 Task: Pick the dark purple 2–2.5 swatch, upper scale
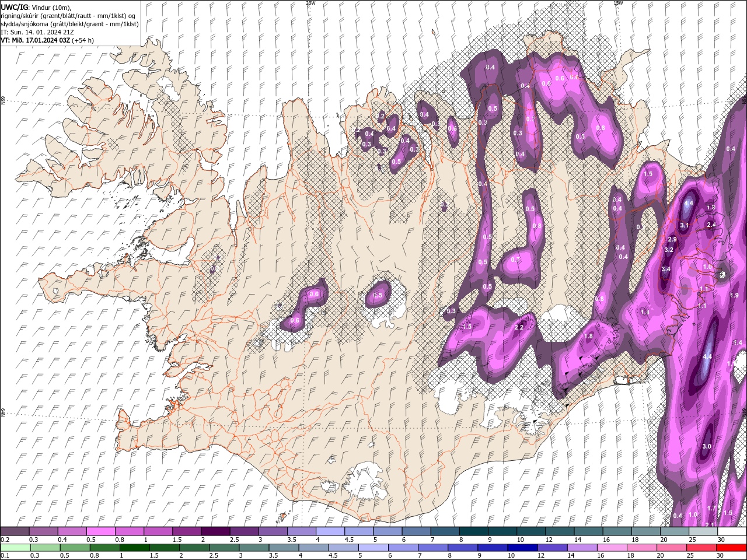tap(215, 531)
